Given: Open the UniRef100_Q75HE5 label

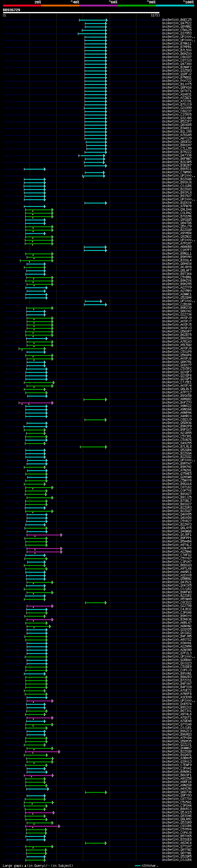Looking at the screenshot, I should pyautogui.click(x=177, y=474).
